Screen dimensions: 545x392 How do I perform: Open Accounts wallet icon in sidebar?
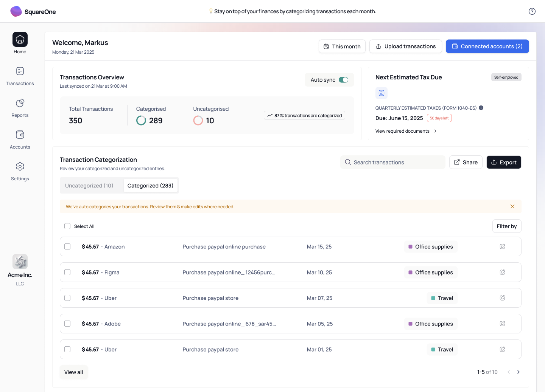(20, 135)
